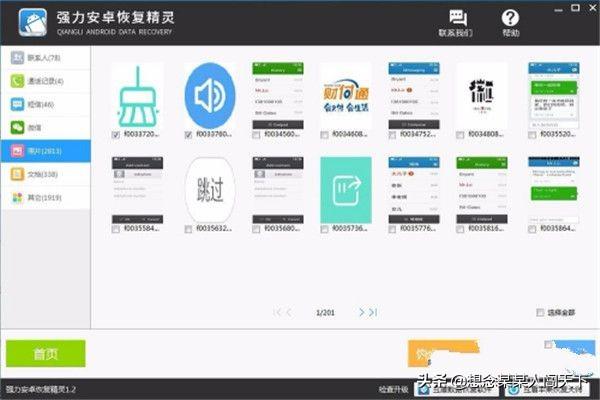Viewport: 600px width, 400px height.
Task: Open the 财付通 logo image thumbnail
Action: (x=346, y=95)
